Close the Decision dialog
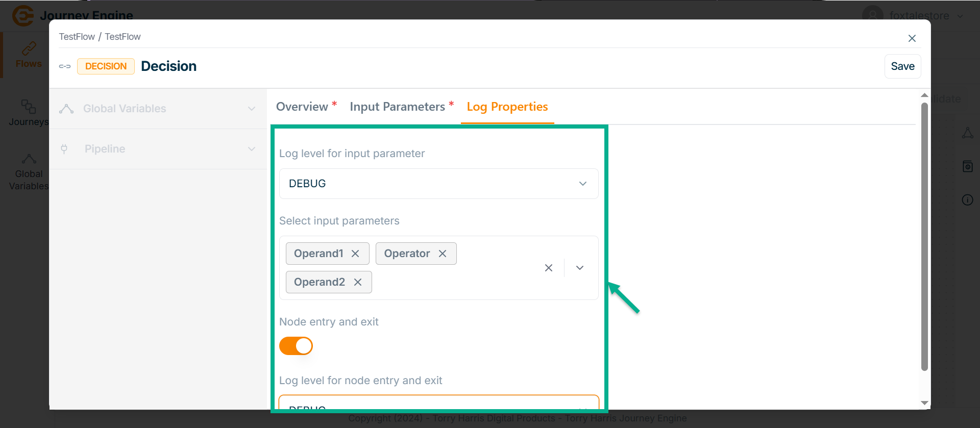This screenshot has height=428, width=980. 912,38
